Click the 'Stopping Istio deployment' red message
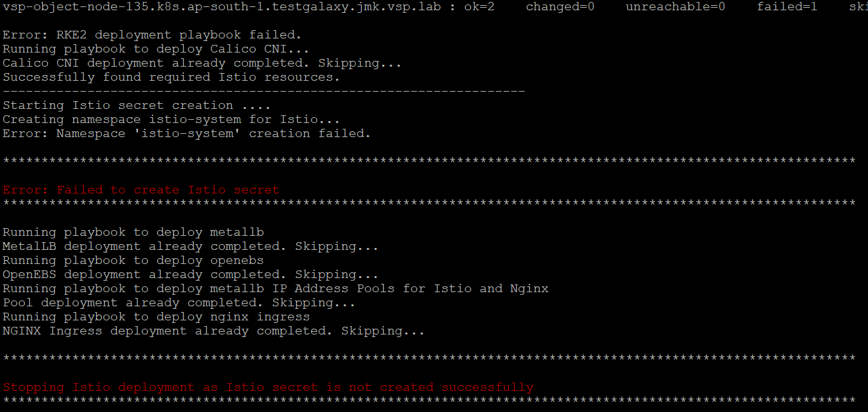This screenshot has height=412, width=868. [x=268, y=387]
